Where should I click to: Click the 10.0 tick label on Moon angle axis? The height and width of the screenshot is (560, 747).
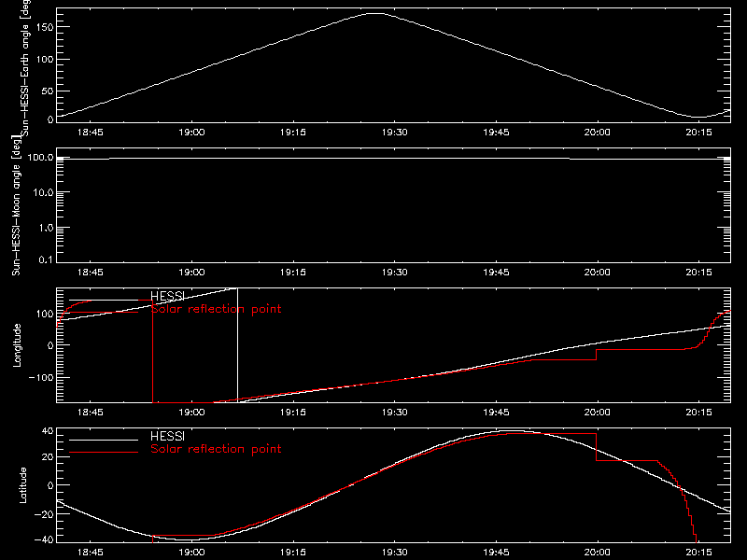43,192
